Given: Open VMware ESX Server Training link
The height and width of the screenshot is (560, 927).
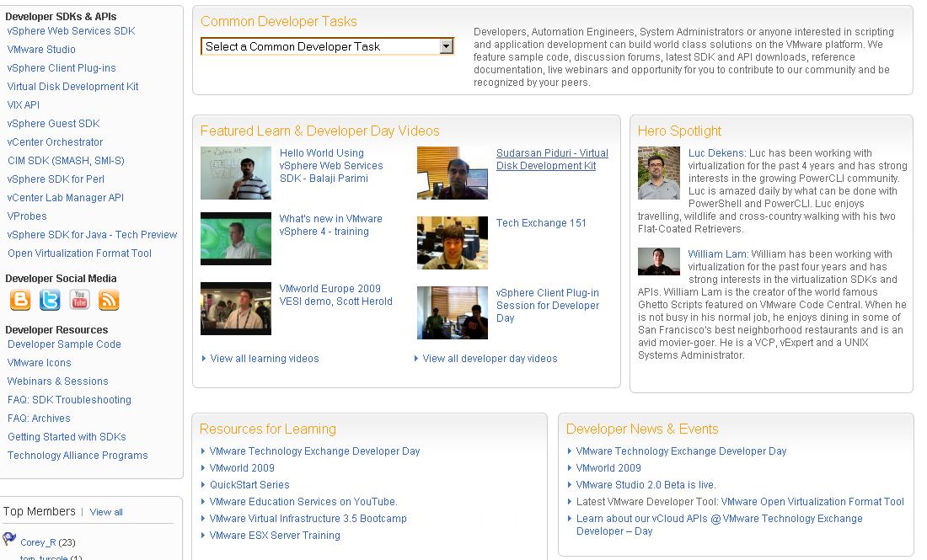Looking at the screenshot, I should 275,536.
